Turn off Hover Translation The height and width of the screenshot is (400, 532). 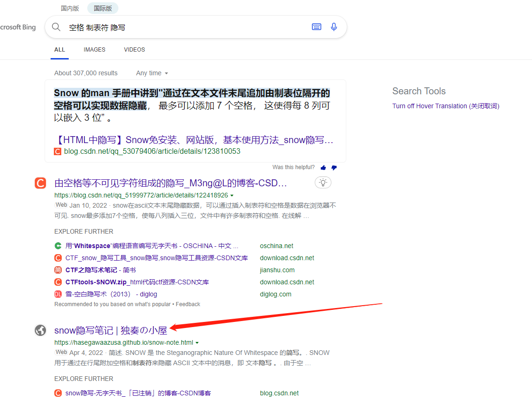click(445, 106)
